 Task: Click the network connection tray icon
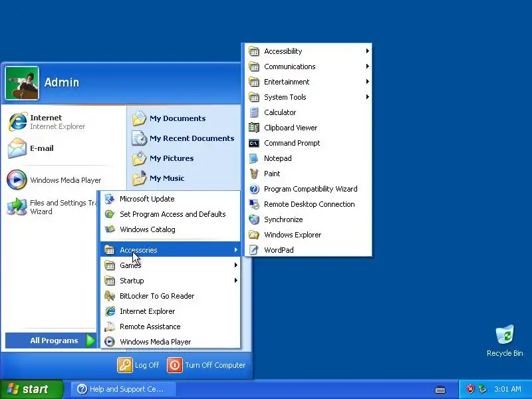(x=482, y=389)
